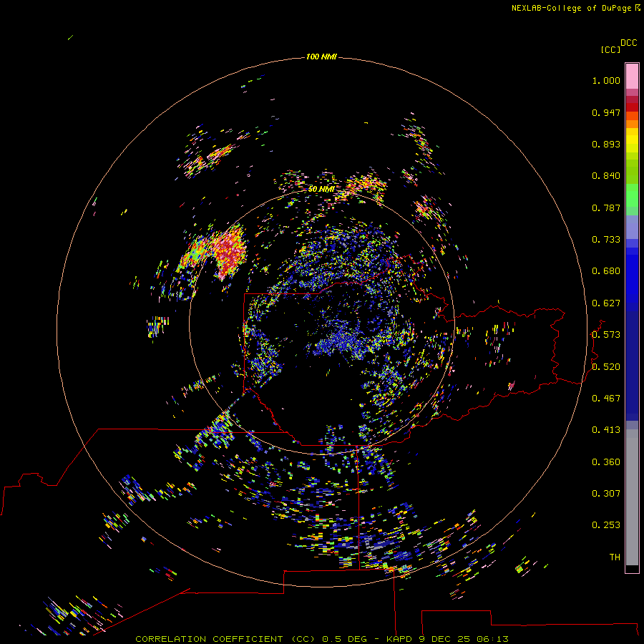Click the 0.947 legend value

click(606, 112)
